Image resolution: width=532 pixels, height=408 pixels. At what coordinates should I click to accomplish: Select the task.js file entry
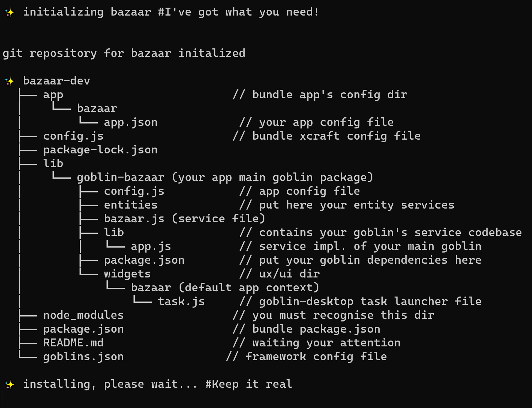click(181, 302)
